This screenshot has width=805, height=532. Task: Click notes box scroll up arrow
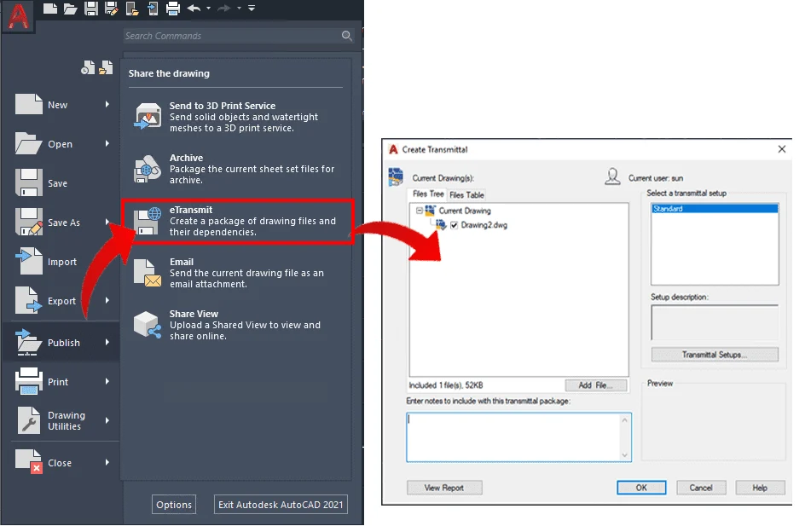[x=624, y=420]
